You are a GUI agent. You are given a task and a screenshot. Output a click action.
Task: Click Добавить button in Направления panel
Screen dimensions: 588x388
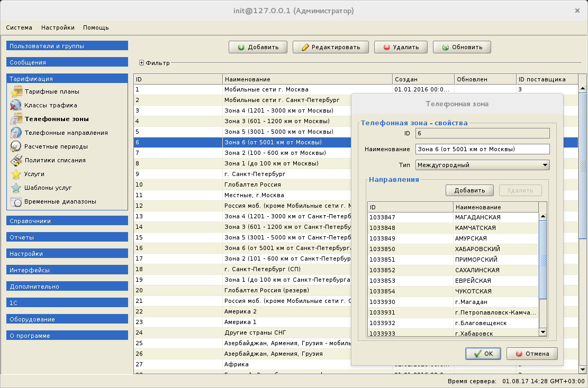point(469,190)
